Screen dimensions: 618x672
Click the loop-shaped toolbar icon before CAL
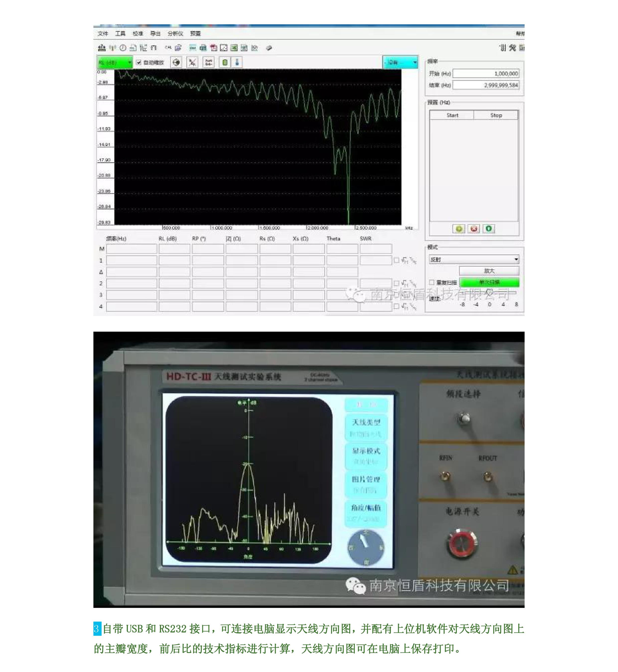pos(153,48)
